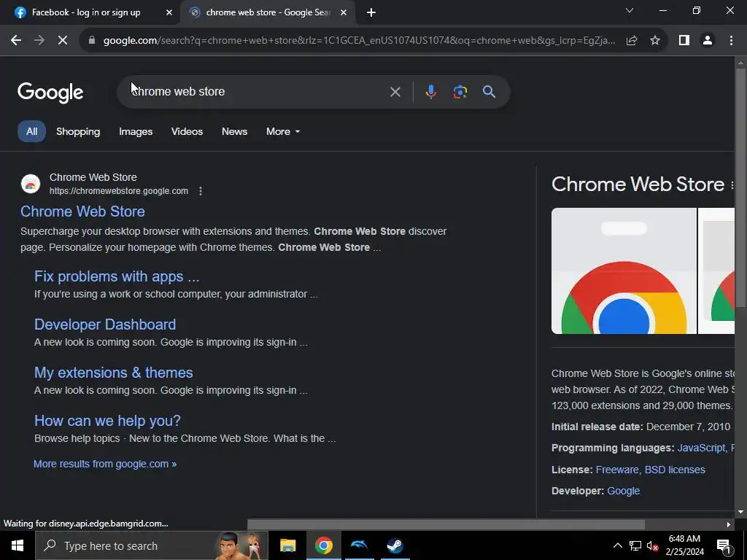
Task: Open Steam from the taskbar
Action: 395,545
